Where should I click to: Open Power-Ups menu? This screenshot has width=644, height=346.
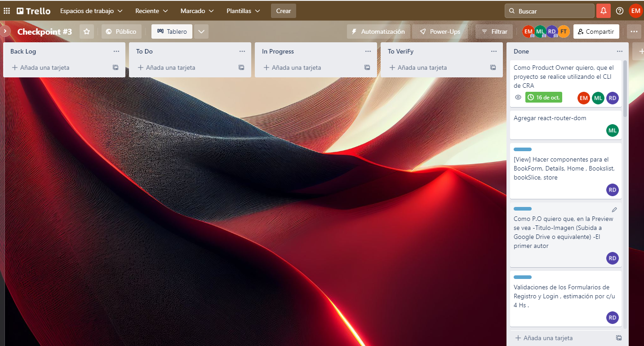[440, 31]
